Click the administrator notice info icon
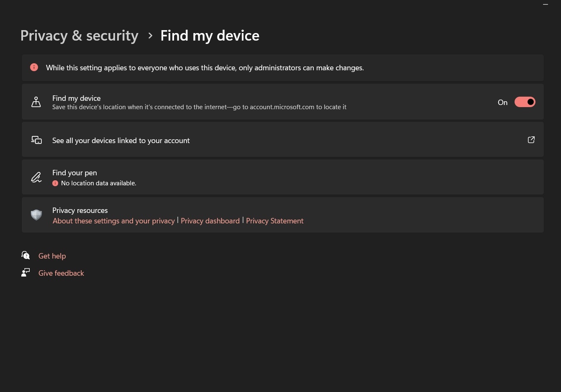Image resolution: width=561 pixels, height=392 pixels. point(34,67)
